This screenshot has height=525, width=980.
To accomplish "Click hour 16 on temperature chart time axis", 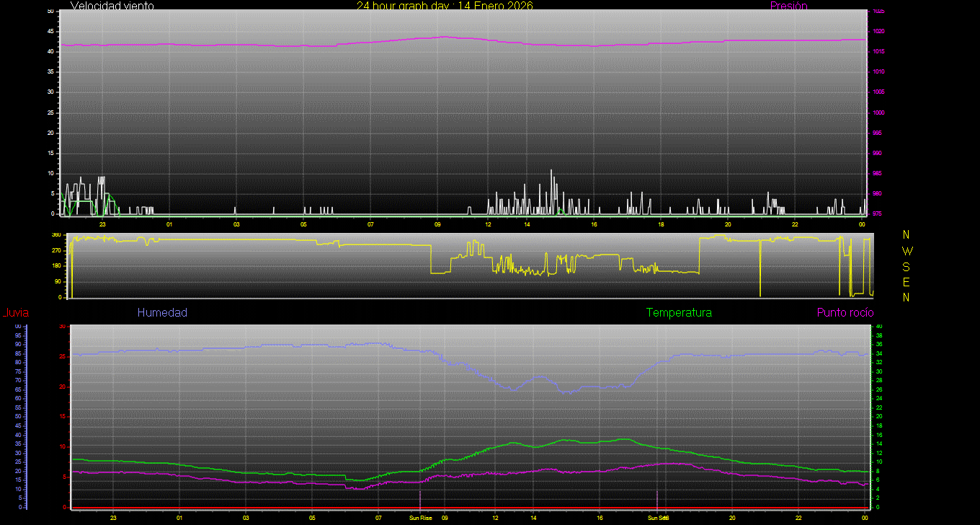I will (x=600, y=518).
